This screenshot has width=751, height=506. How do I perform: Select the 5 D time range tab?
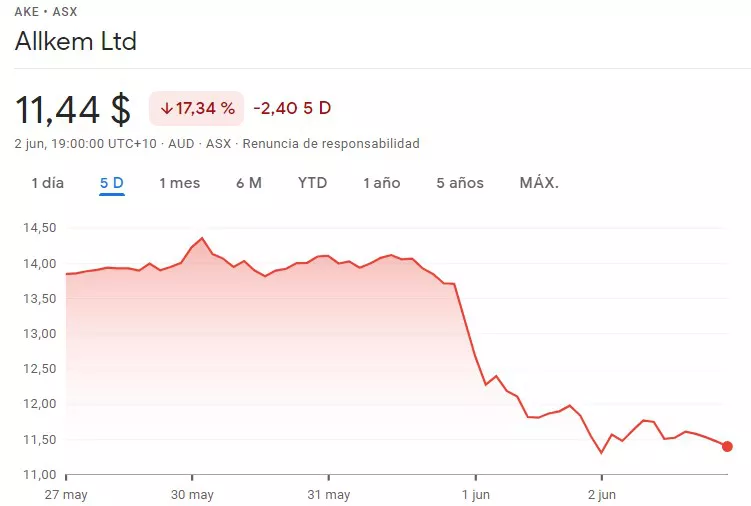112,183
